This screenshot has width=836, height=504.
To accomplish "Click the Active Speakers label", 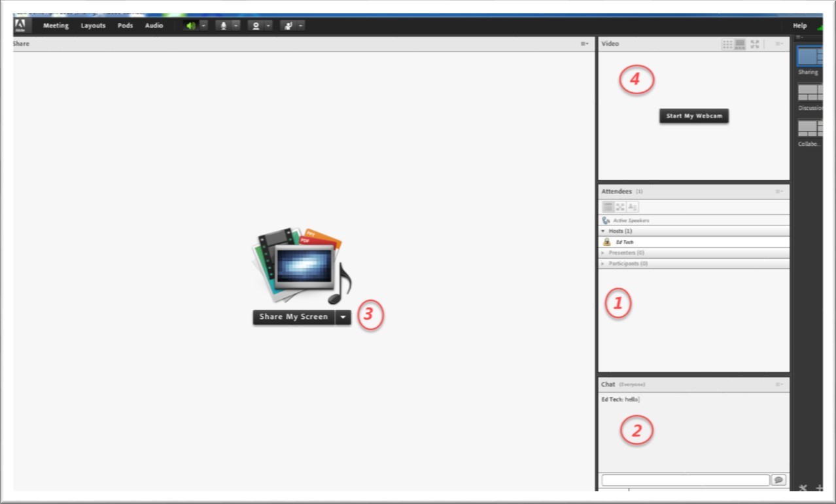I will (x=631, y=221).
